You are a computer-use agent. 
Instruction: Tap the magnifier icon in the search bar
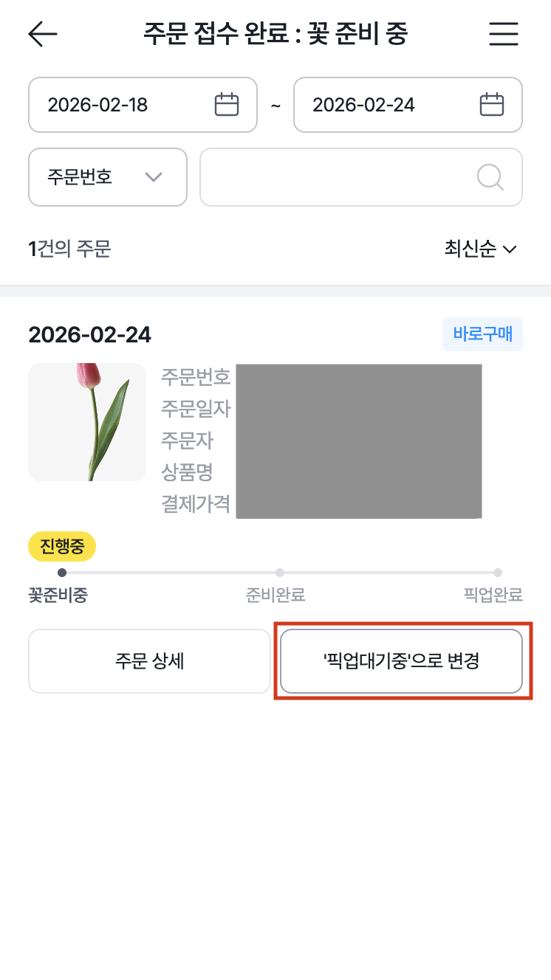[x=490, y=177]
